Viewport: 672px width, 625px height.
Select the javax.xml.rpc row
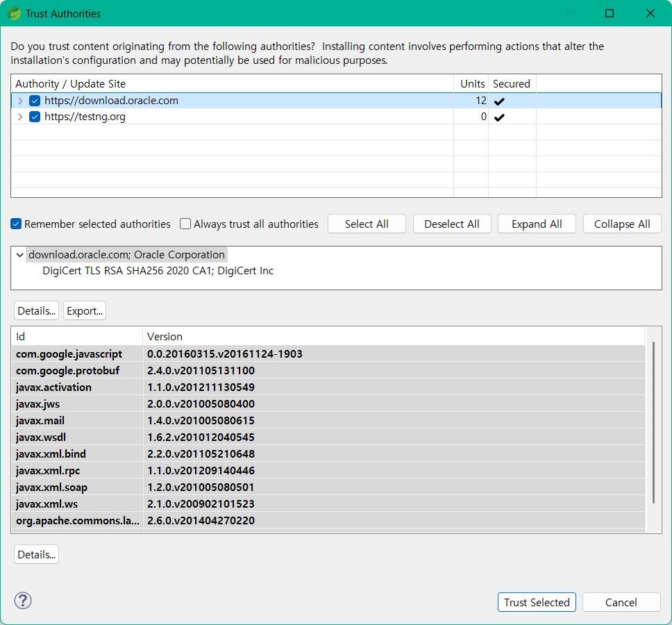(x=328, y=471)
